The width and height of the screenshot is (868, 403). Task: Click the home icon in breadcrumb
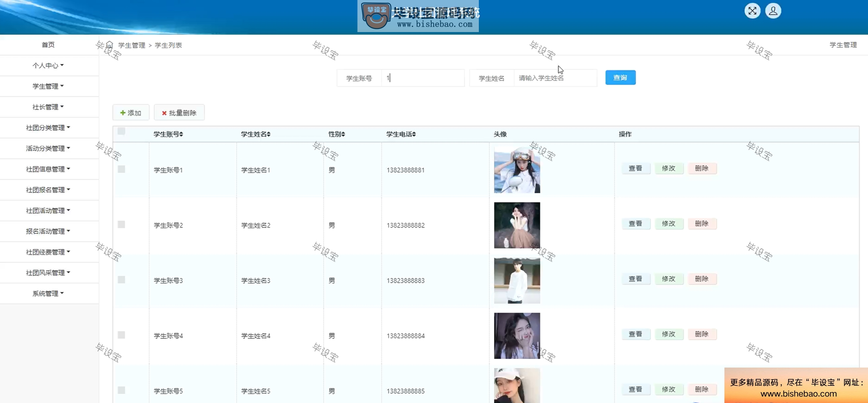click(x=109, y=45)
